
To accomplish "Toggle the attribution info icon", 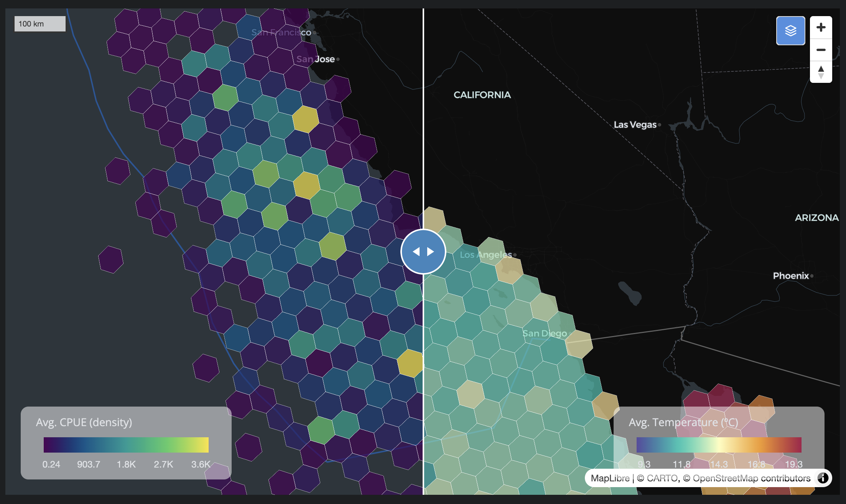I will [x=823, y=478].
